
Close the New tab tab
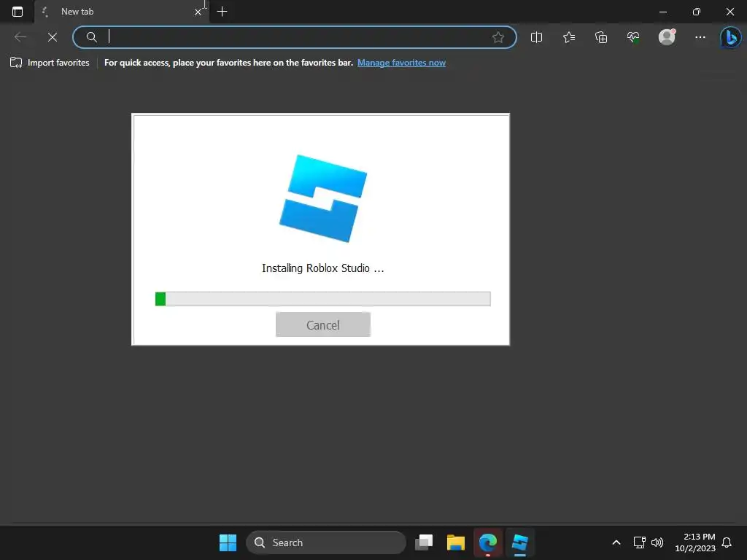pyautogui.click(x=198, y=12)
